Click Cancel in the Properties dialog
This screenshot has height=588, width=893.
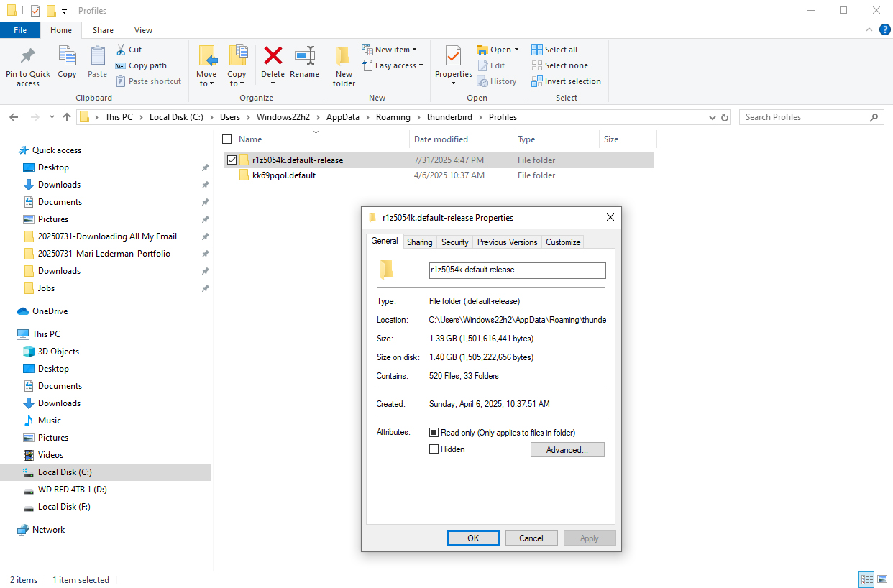click(x=531, y=538)
